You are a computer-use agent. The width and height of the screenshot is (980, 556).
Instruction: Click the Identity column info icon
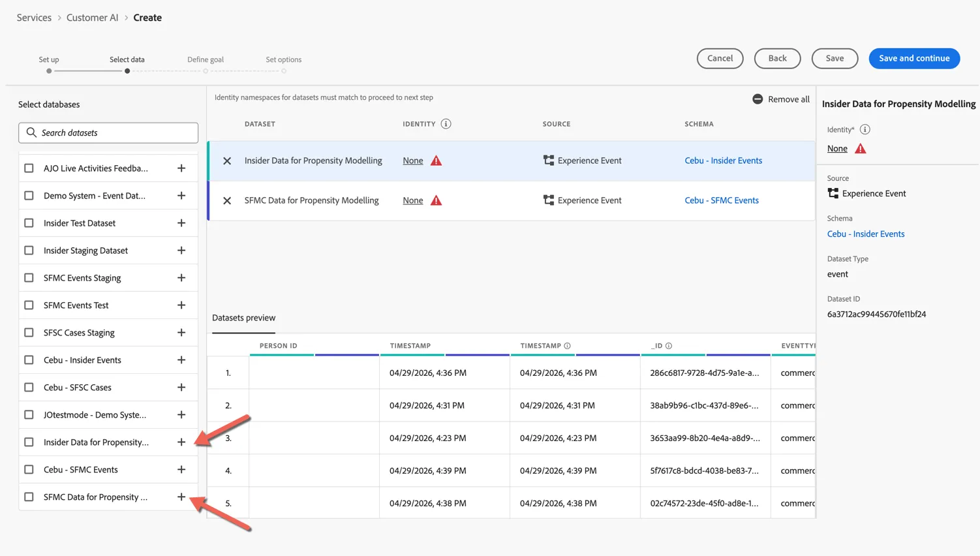446,124
